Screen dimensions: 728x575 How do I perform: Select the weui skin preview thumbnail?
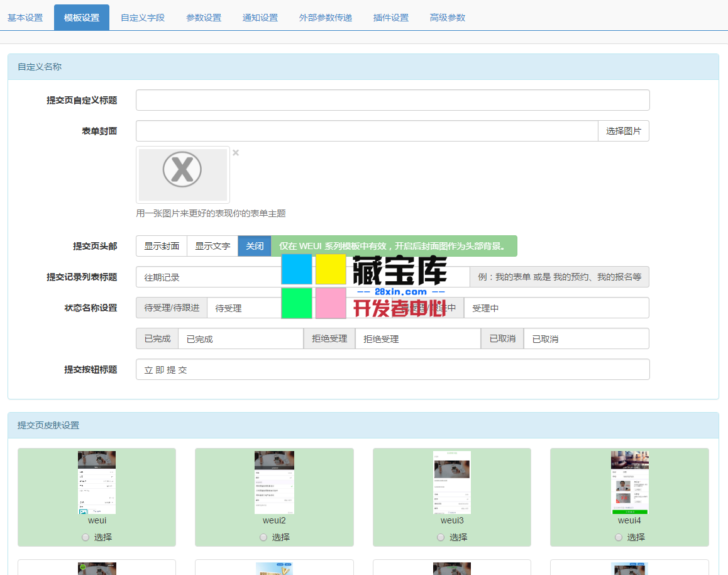click(x=97, y=482)
